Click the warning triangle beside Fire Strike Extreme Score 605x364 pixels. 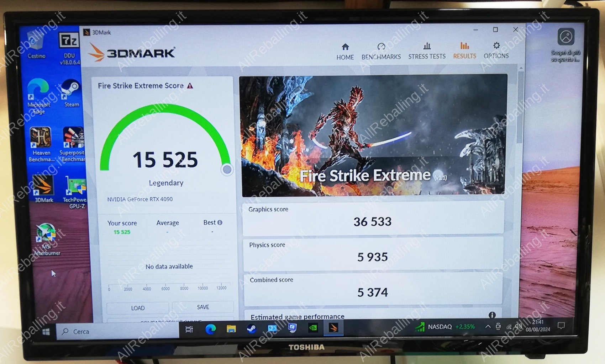pyautogui.click(x=190, y=86)
